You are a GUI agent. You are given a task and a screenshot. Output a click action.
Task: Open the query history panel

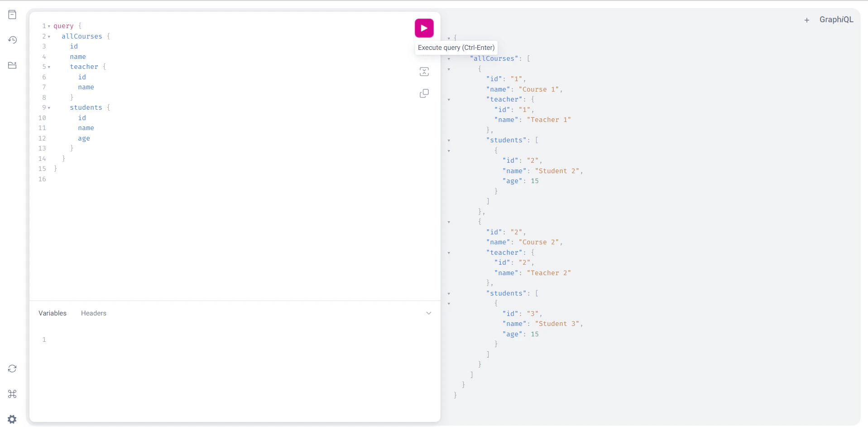(x=12, y=40)
